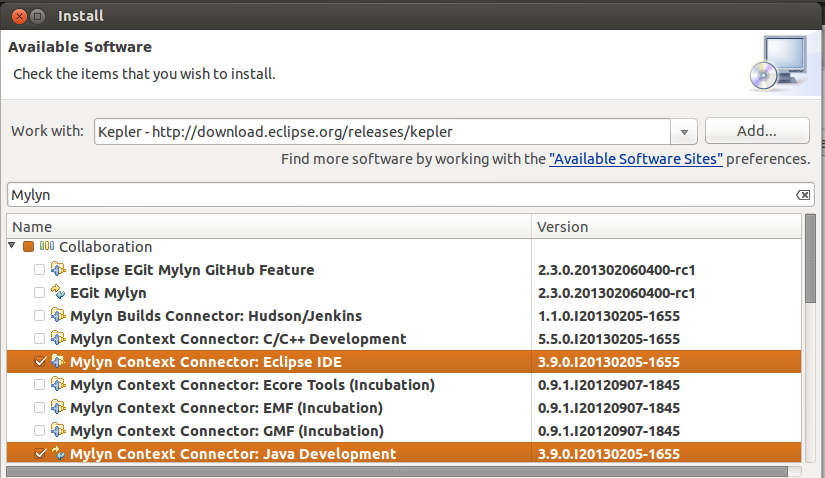
Task: Select Mylyn Context Connector: Ecore Tools (Incubation) row
Action: pos(404,385)
